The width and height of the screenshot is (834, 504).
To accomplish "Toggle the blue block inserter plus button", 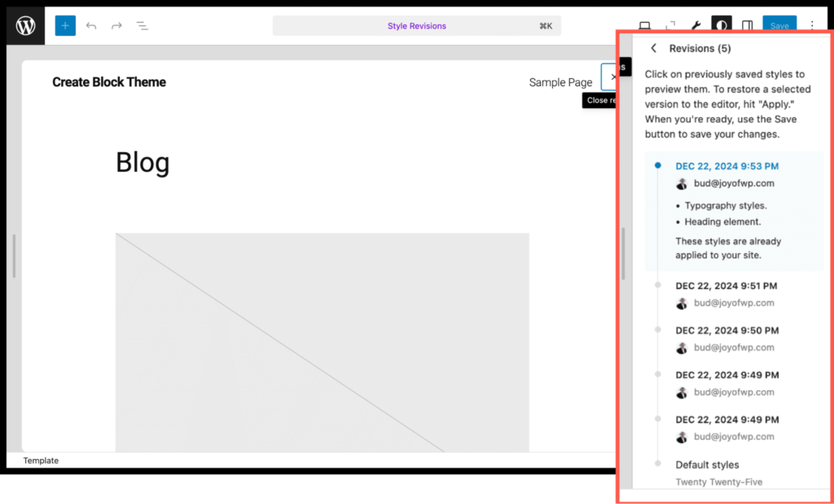I will pyautogui.click(x=65, y=25).
